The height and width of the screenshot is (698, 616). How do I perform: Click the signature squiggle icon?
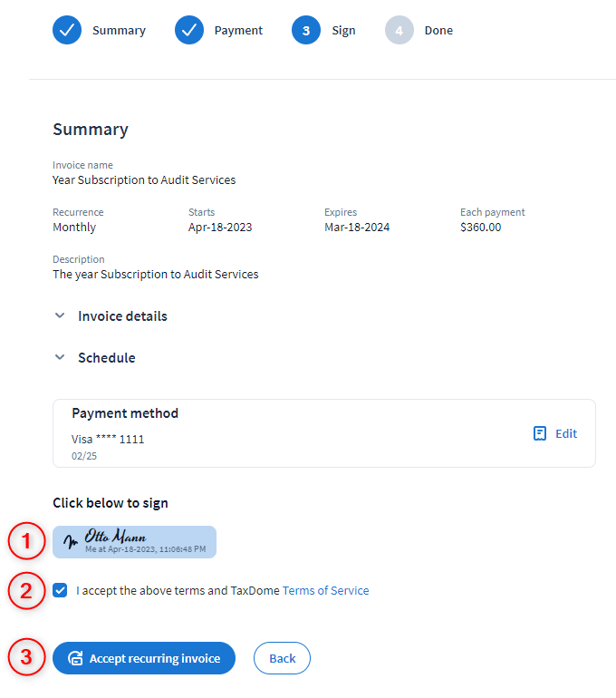pos(71,542)
